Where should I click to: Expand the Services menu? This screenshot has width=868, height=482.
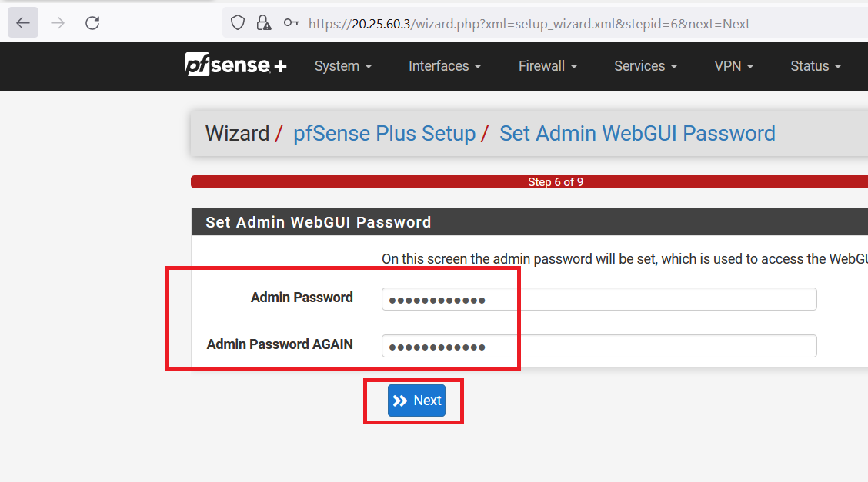coord(646,66)
